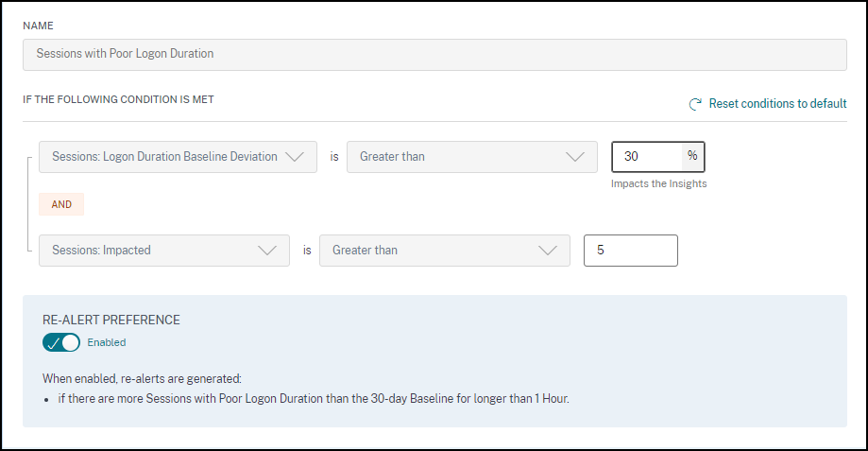
Task: Toggle the Re-alert Preference switch
Action: pos(61,342)
